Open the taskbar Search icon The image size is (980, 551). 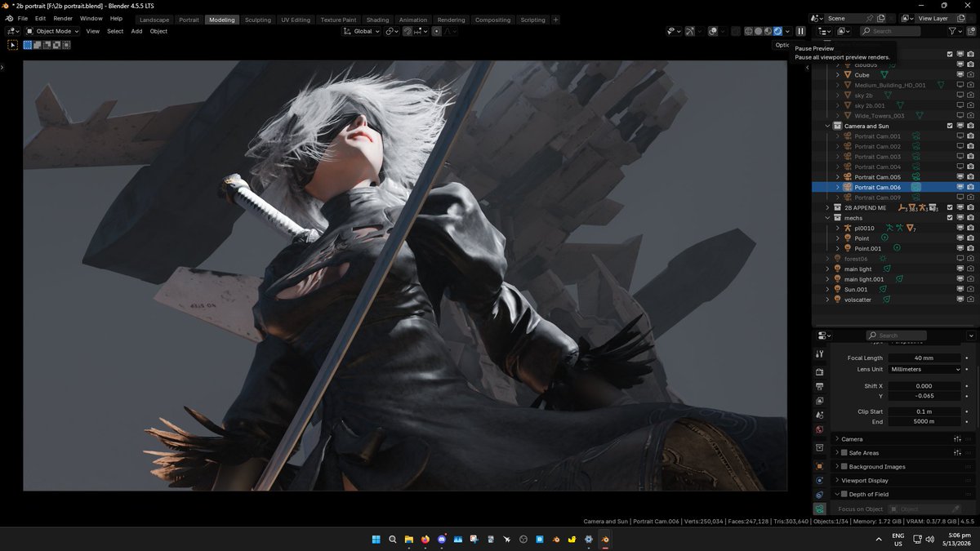click(393, 540)
